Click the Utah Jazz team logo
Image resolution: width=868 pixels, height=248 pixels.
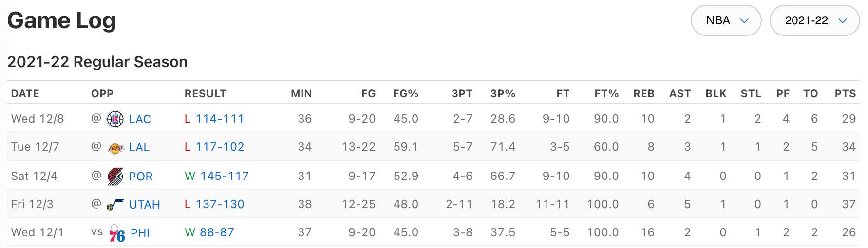pyautogui.click(x=115, y=205)
